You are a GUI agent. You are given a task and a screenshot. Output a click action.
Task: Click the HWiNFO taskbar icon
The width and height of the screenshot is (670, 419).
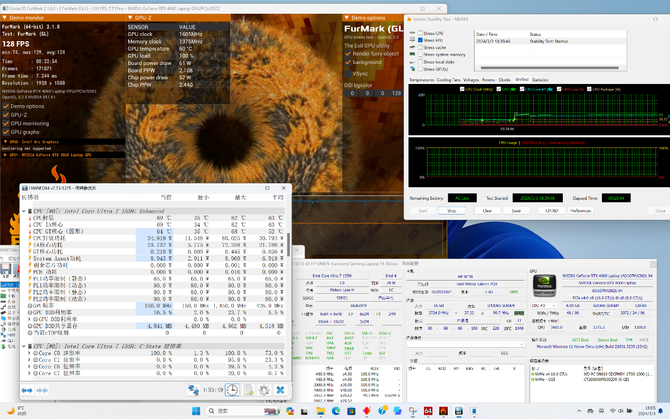(x=458, y=411)
